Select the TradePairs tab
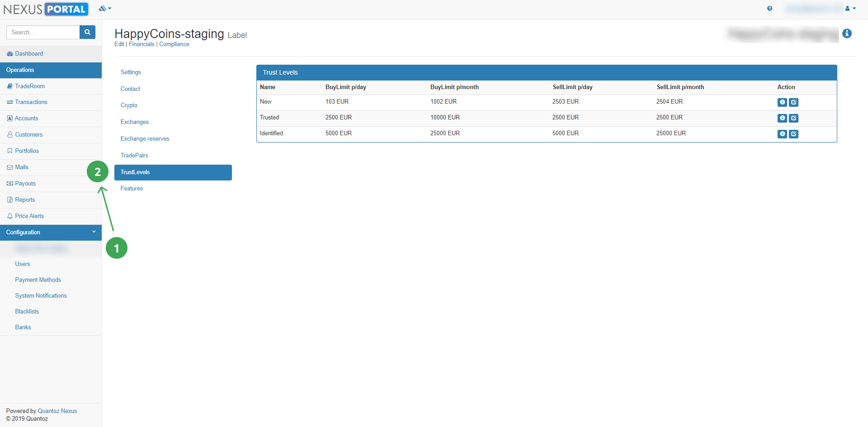The image size is (868, 427). coord(134,156)
